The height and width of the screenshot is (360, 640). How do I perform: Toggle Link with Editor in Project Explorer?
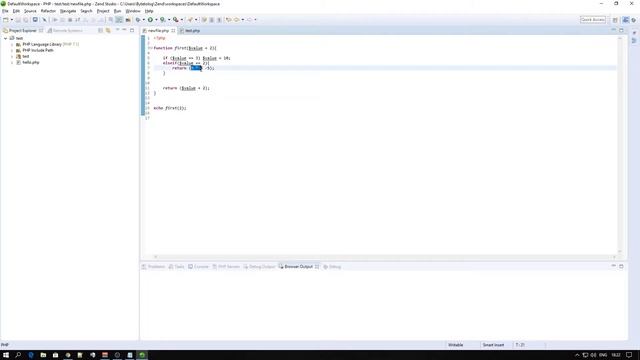click(108, 31)
